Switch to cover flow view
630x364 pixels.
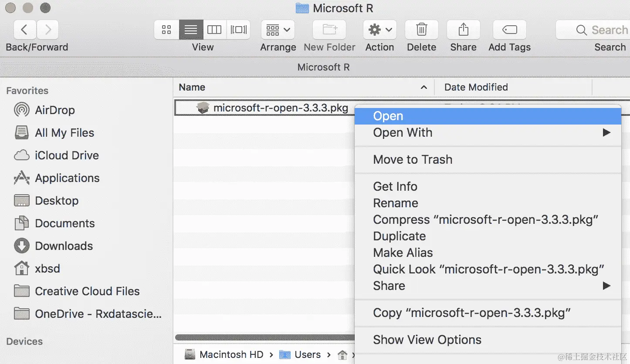coord(238,30)
